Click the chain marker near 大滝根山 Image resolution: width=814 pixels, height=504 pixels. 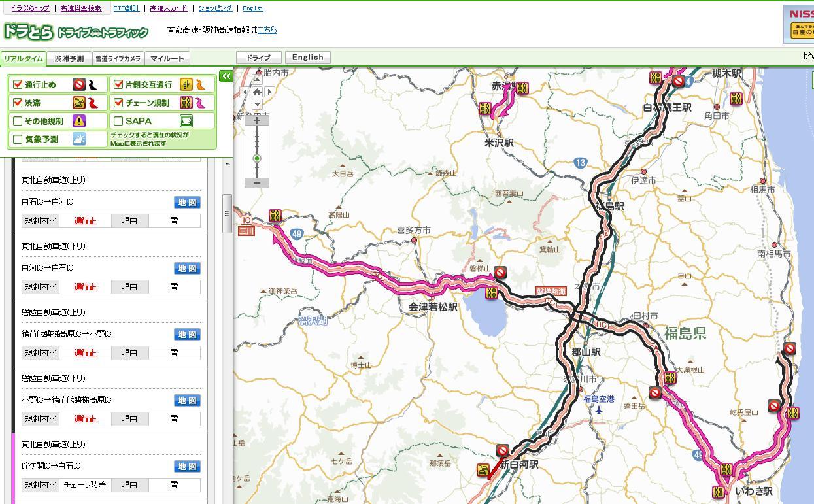pos(670,378)
